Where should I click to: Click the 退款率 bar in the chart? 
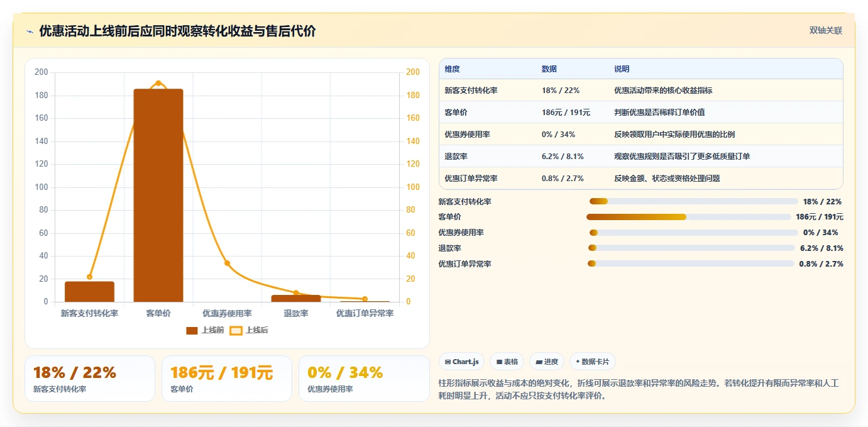296,299
